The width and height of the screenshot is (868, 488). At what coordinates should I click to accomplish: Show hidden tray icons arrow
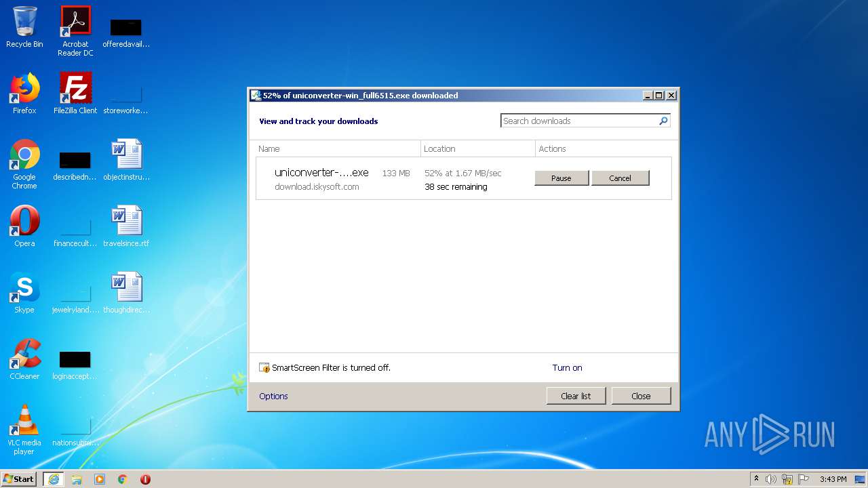(x=756, y=479)
